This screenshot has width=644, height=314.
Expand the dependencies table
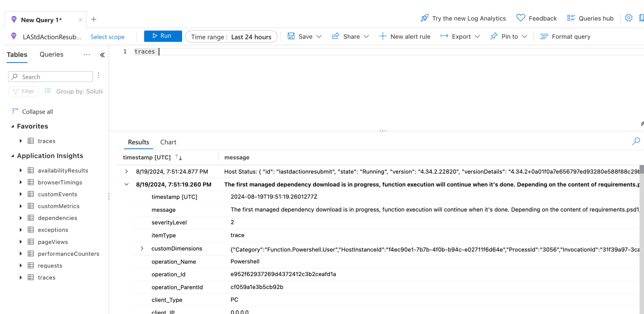[x=21, y=218]
